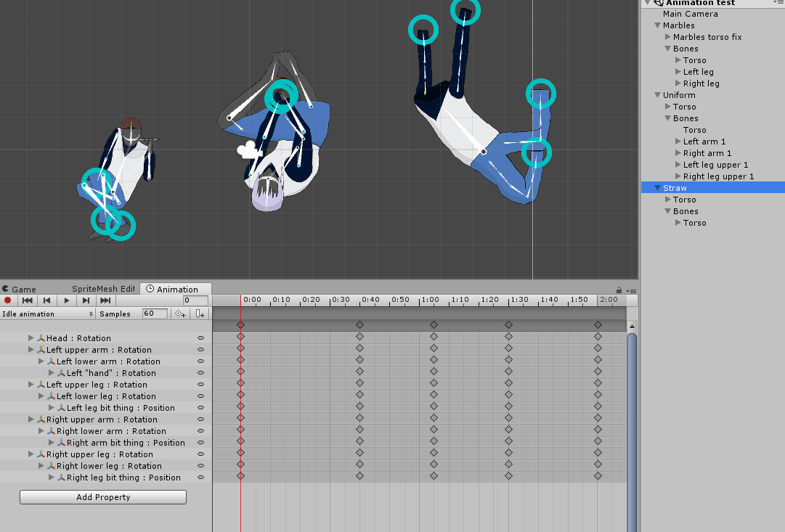
Task: Expand Marbles torso fix in hierarchy
Action: 667,36
